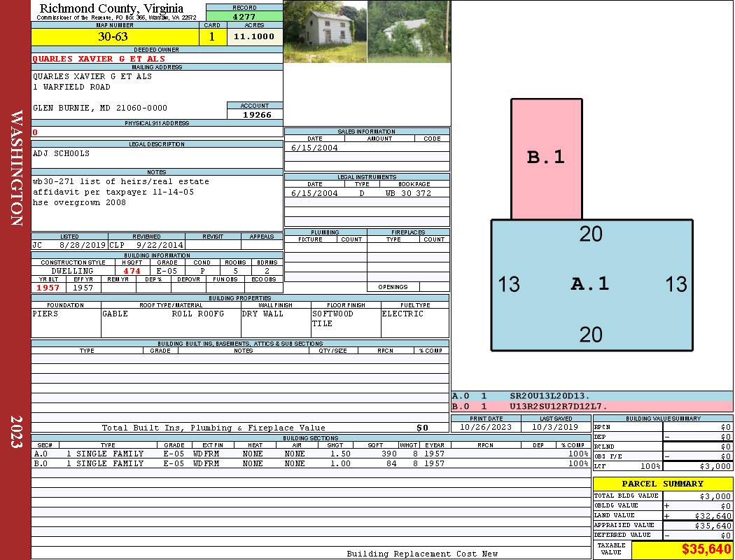Select the H SQFT value 474
The width and height of the screenshot is (735, 560).
132,272
